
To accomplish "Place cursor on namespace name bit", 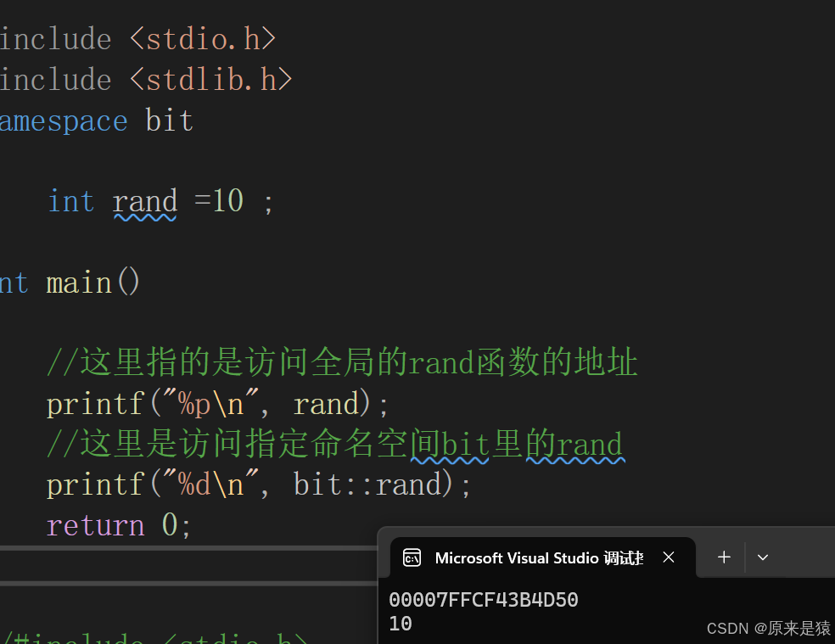I will 170,120.
